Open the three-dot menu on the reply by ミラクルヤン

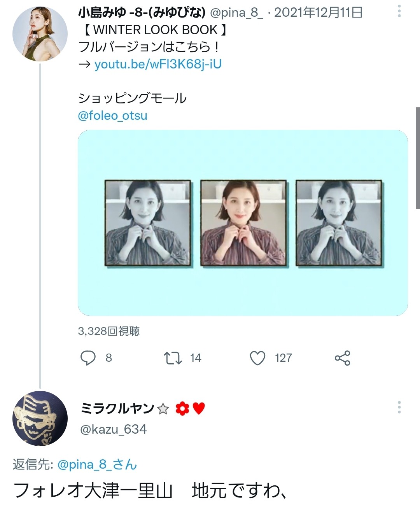click(x=399, y=407)
